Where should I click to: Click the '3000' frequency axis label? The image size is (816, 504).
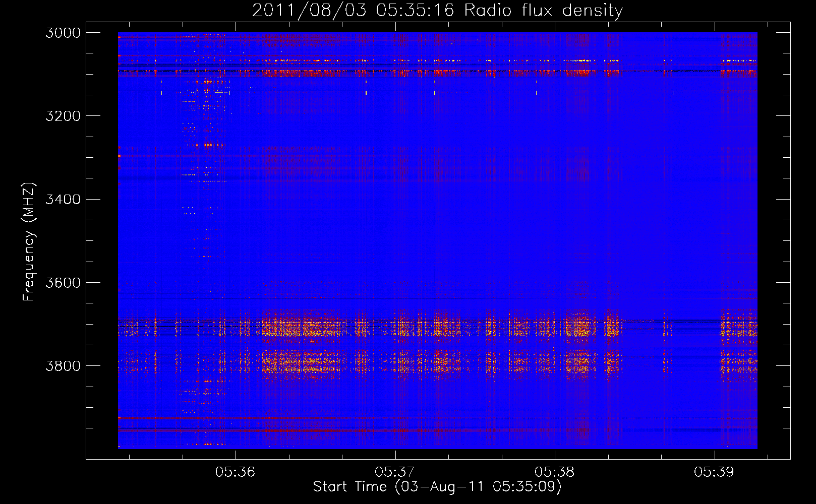(x=63, y=33)
